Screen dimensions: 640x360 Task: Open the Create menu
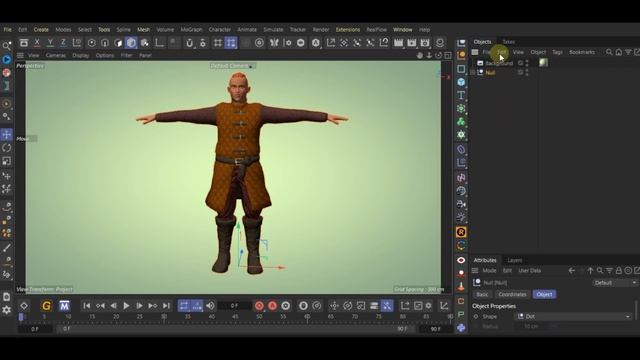click(x=41, y=29)
